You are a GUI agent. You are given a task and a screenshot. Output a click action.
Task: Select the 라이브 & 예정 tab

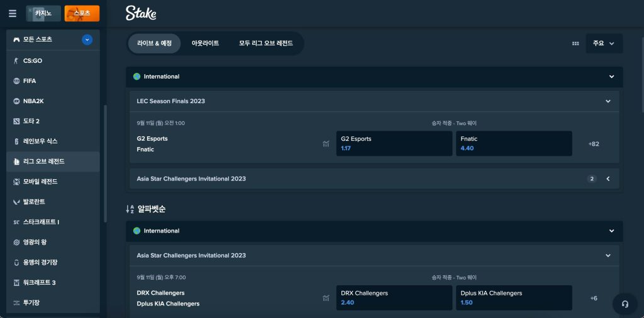(x=155, y=43)
